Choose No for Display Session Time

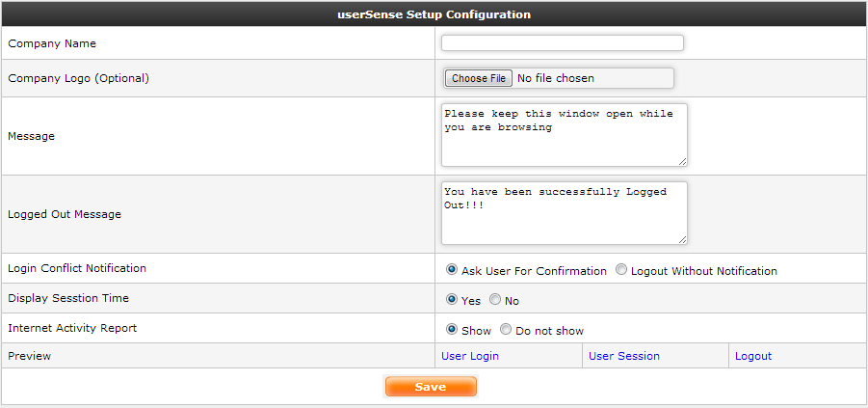click(x=495, y=300)
